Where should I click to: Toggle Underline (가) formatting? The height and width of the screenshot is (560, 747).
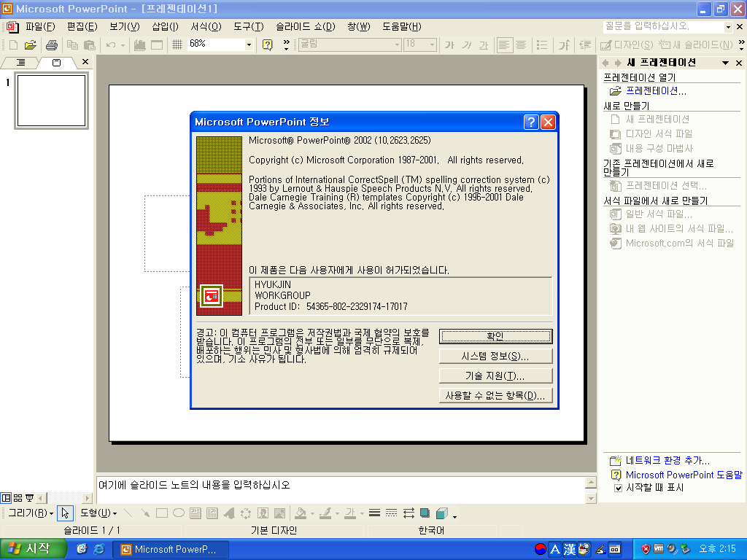click(x=484, y=44)
